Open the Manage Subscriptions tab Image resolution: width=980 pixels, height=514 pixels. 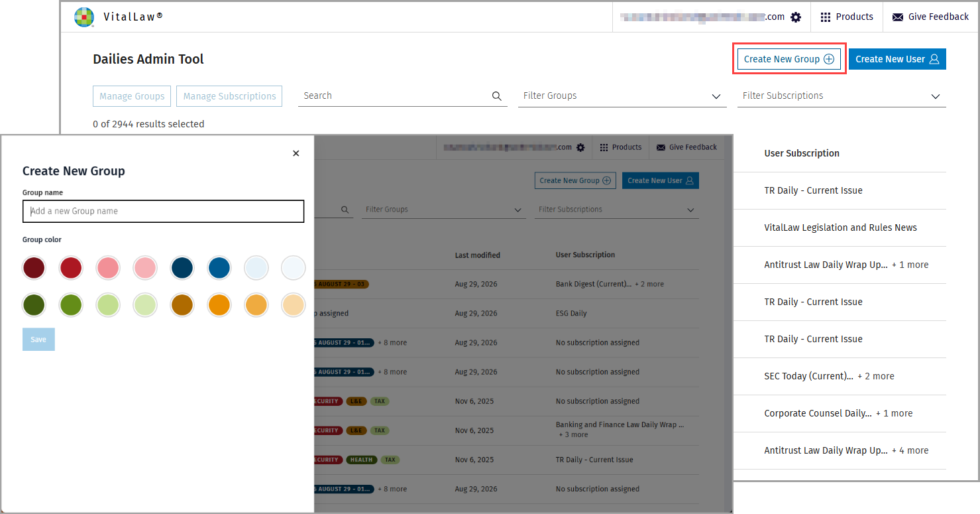click(229, 96)
